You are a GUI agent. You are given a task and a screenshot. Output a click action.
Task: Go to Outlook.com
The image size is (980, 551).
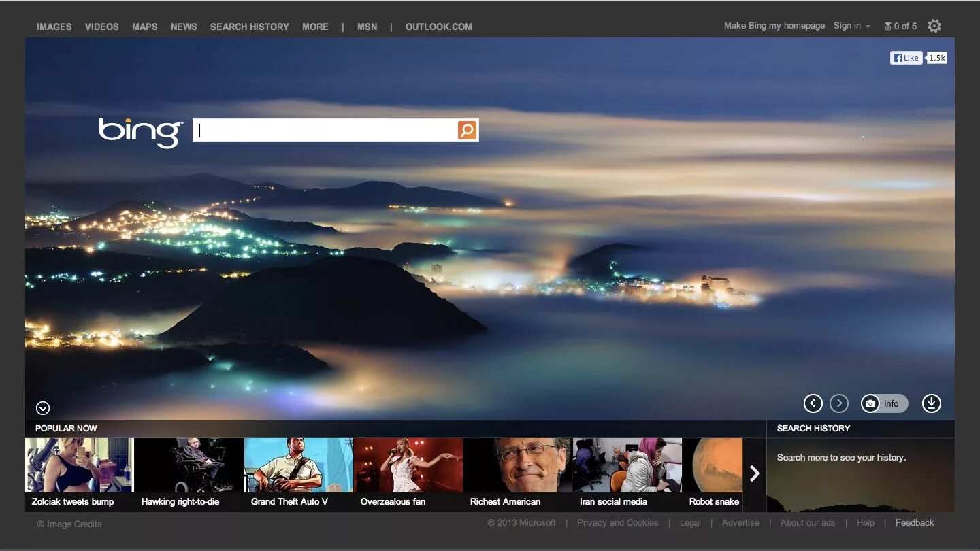(439, 27)
